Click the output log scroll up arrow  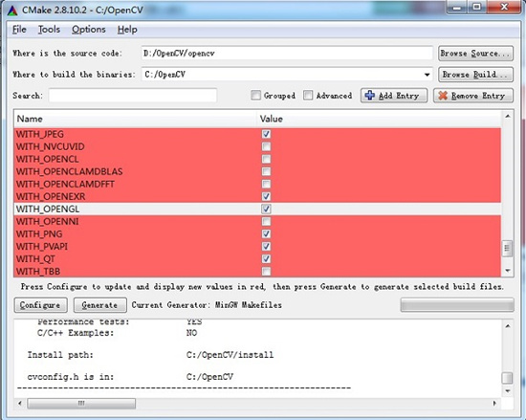point(508,326)
